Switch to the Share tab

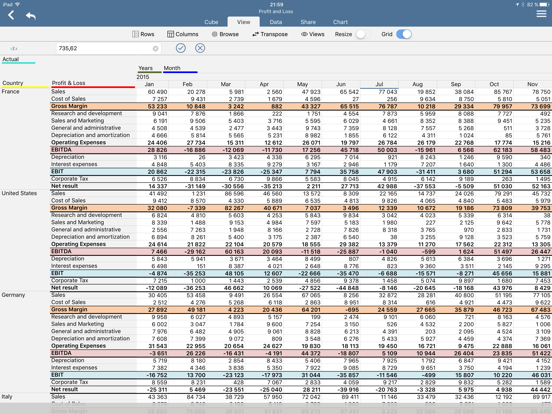pyautogui.click(x=308, y=22)
